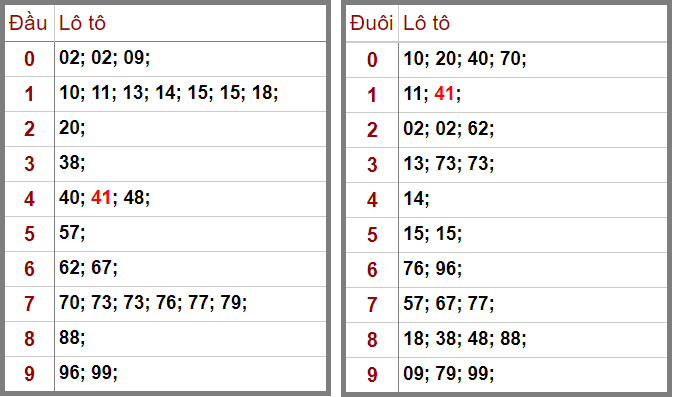Click the Đuôi column header
Viewport: 674px width, 397px height.
[371, 23]
